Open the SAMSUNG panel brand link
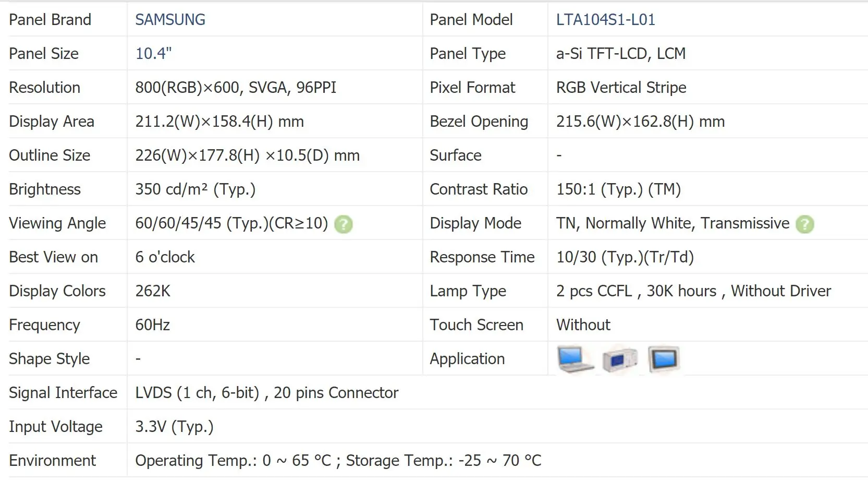The width and height of the screenshot is (868, 481). [170, 20]
